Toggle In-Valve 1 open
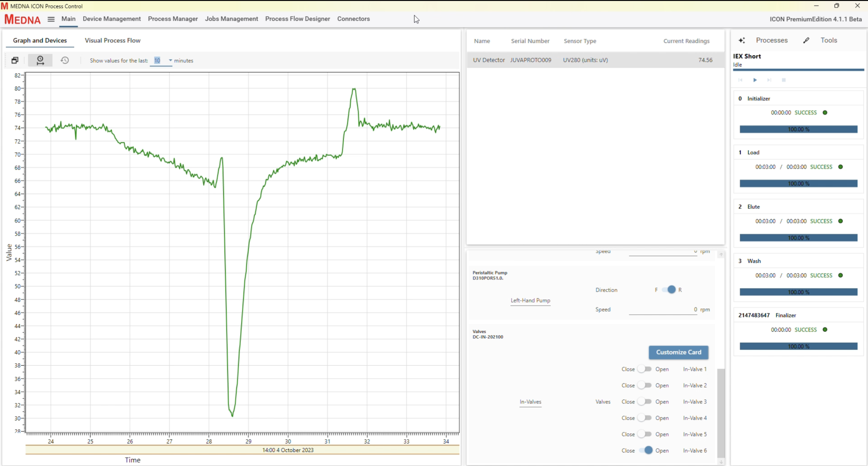This screenshot has height=466, width=868. pos(645,369)
